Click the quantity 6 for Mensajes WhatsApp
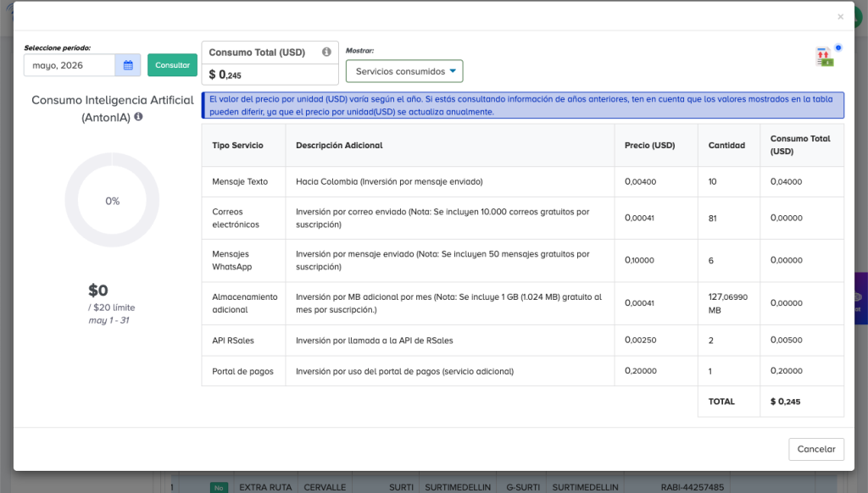The width and height of the screenshot is (868, 493). (711, 261)
